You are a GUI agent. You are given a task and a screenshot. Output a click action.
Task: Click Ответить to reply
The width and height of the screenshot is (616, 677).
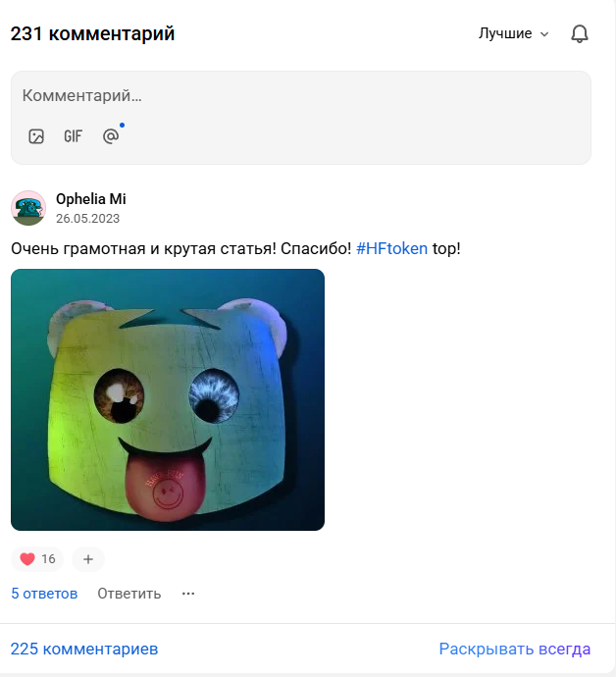click(x=129, y=594)
